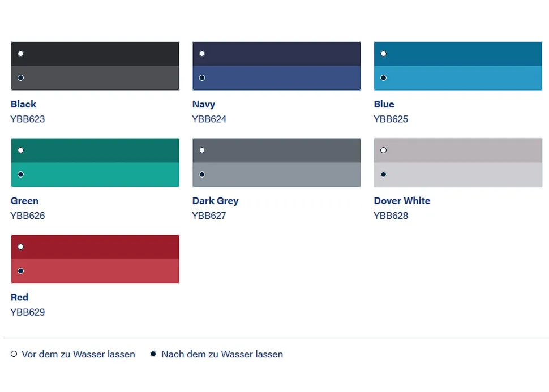Click 'Nach dem zu Wasser lassen' legend text
Viewport: 549px width, 392px height.
pyautogui.click(x=222, y=354)
